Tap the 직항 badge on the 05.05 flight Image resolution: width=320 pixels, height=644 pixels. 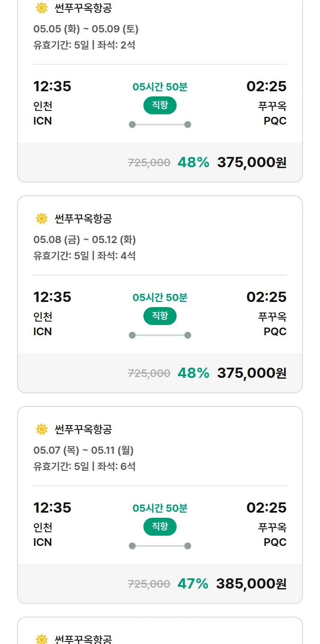(x=160, y=105)
